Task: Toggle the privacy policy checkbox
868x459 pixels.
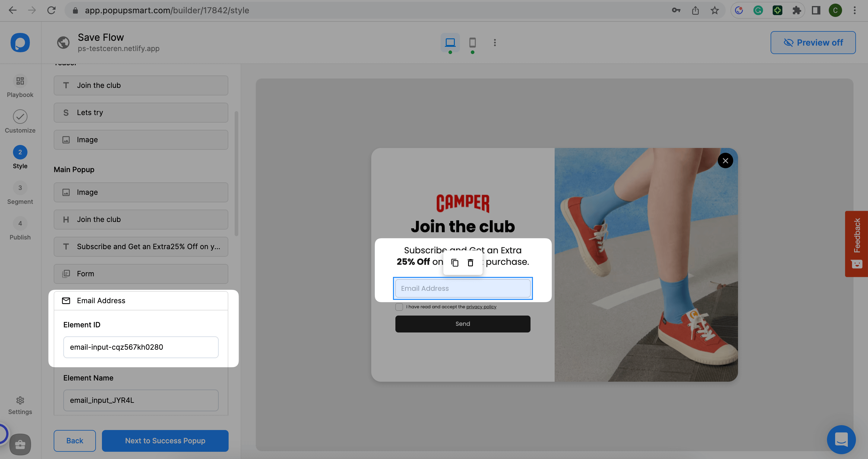Action: point(399,306)
